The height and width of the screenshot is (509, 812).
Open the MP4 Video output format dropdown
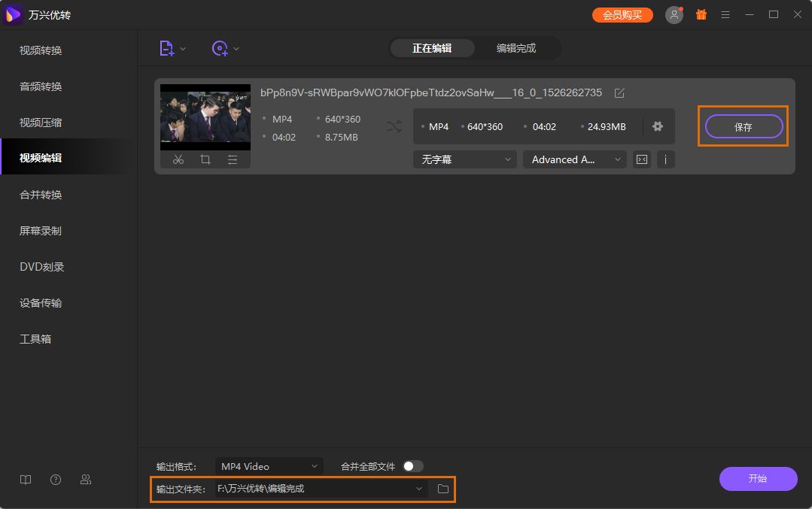point(269,467)
